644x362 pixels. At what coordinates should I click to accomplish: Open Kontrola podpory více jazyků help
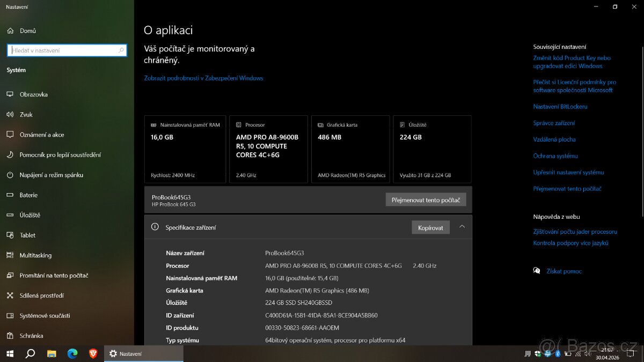tap(570, 243)
